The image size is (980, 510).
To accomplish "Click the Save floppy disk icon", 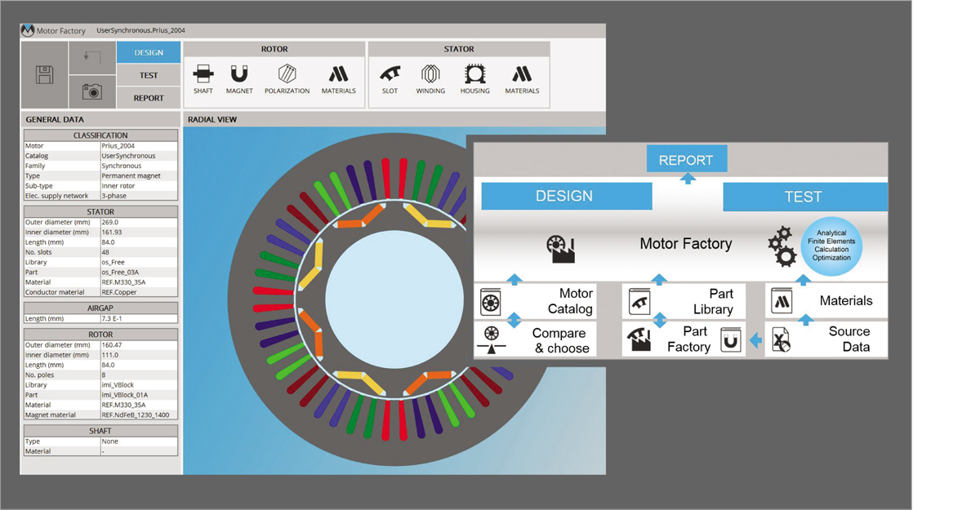I will pos(44,75).
